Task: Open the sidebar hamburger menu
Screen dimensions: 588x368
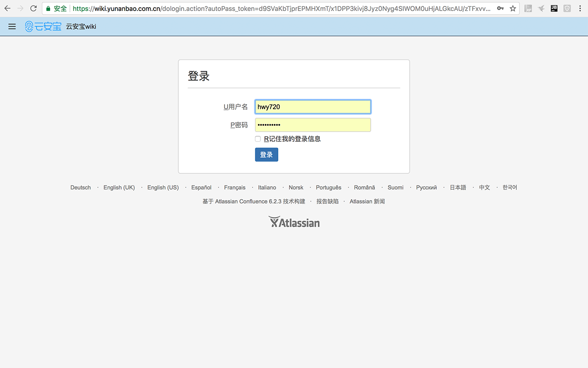Action: (x=12, y=26)
